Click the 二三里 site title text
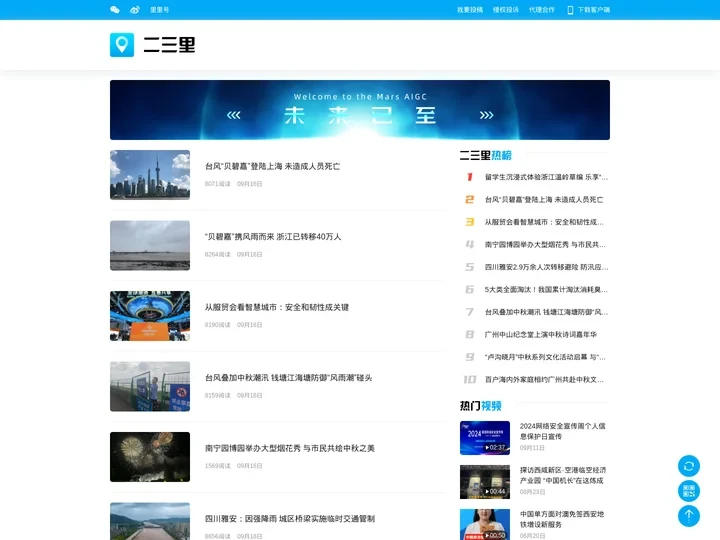The image size is (720, 540). point(169,45)
